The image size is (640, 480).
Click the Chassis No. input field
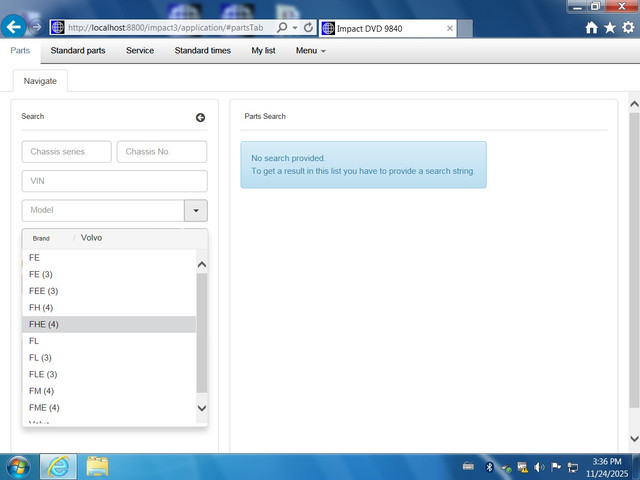162,152
